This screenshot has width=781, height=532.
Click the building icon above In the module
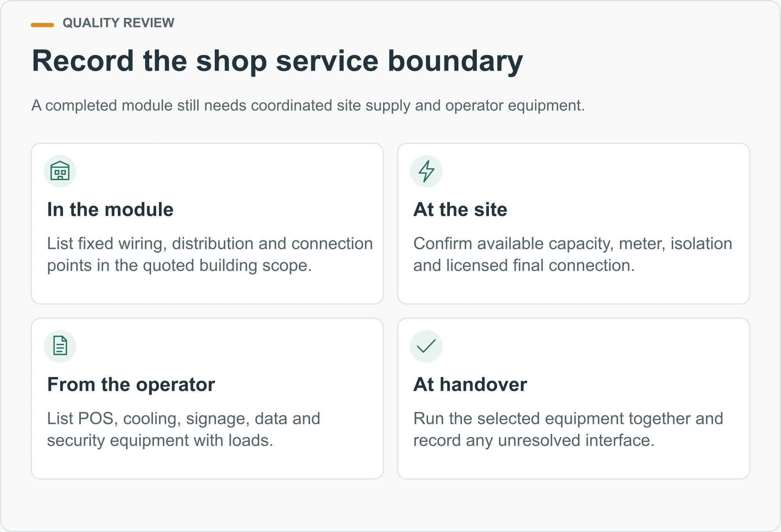point(60,171)
